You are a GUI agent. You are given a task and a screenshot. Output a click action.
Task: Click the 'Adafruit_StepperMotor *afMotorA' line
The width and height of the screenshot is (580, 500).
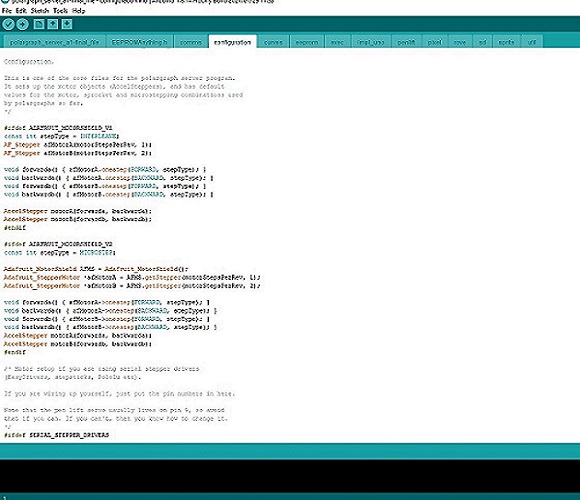click(x=132, y=277)
